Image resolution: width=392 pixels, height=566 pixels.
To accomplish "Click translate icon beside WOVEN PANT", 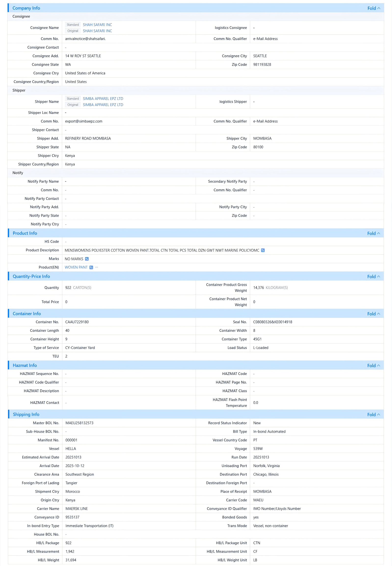I will tap(91, 267).
